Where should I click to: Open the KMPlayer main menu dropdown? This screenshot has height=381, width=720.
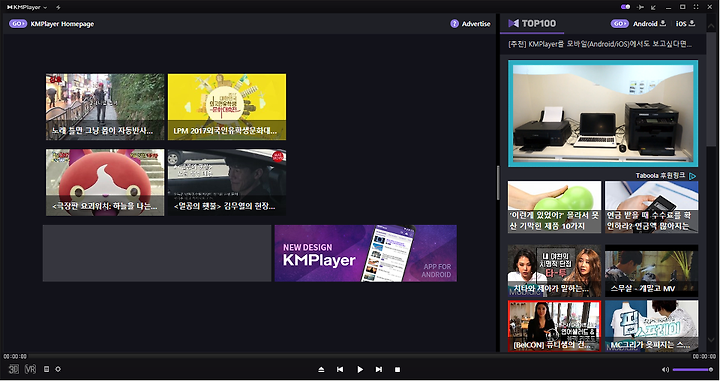(27, 7)
